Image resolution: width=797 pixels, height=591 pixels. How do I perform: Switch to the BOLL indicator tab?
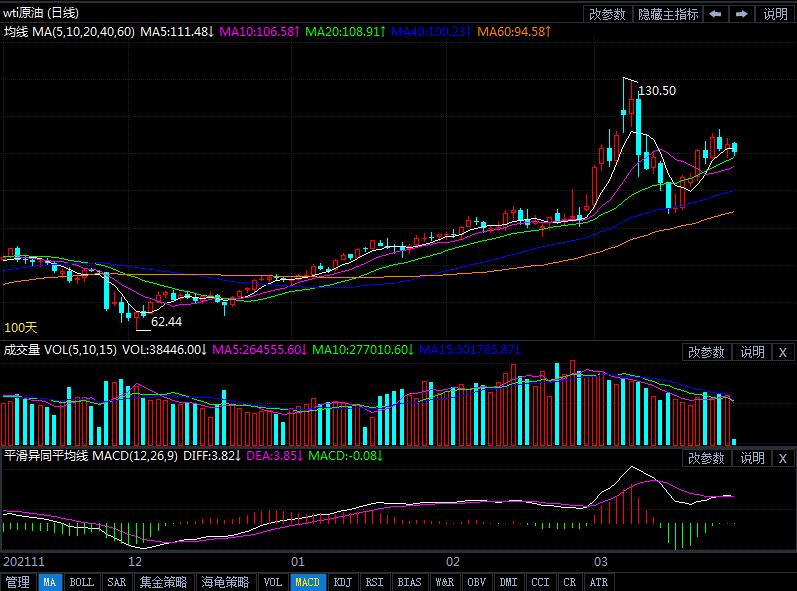(81, 582)
